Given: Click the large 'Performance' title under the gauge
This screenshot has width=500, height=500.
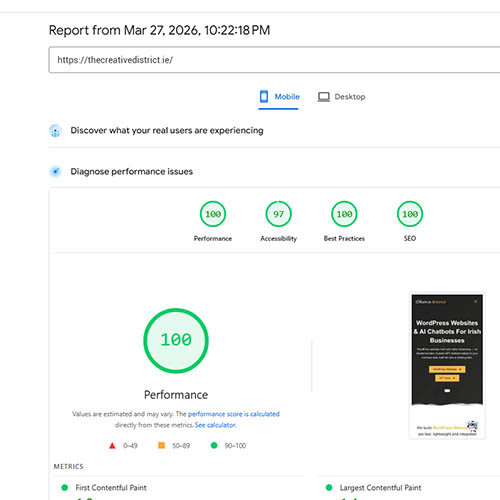Looking at the screenshot, I should [x=176, y=395].
